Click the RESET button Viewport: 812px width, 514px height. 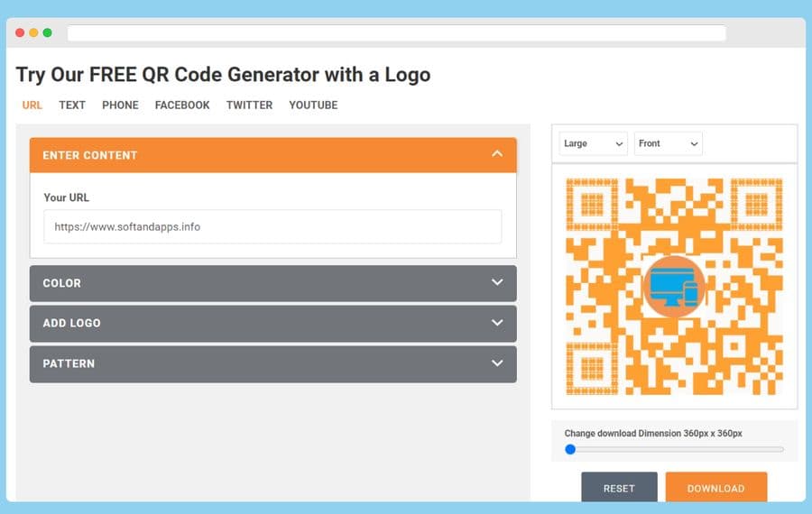pyautogui.click(x=619, y=487)
